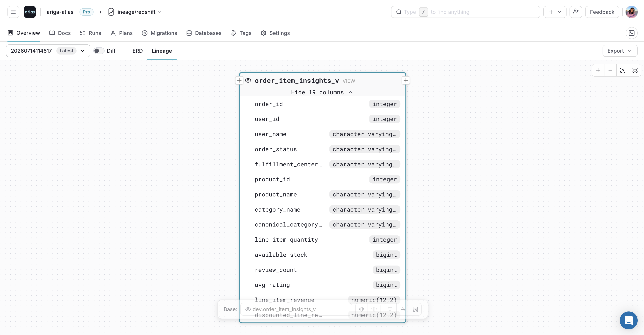Click the canonical_category… column

pyautogui.click(x=323, y=224)
